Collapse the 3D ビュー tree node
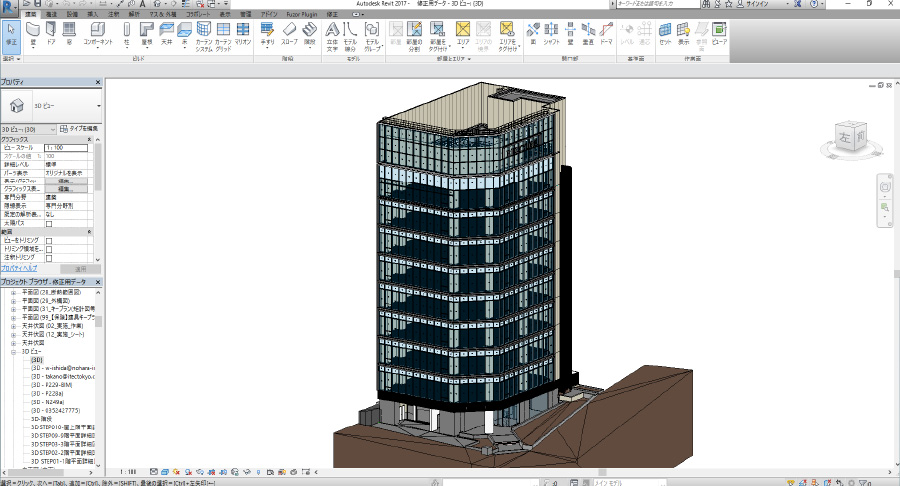Viewport: 900px width, 486px height. (x=14, y=352)
